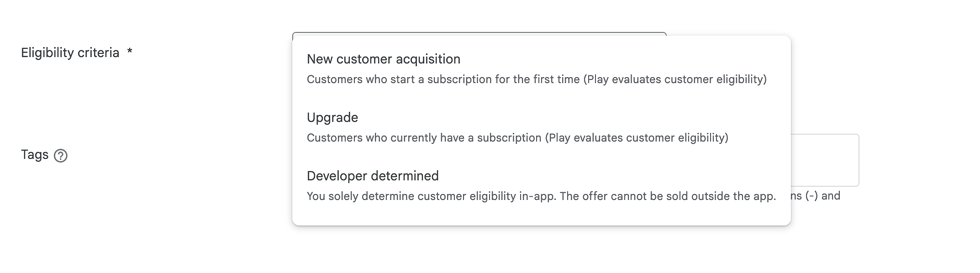
Task: Click the Eligibility criteria field label
Action: coord(70,52)
